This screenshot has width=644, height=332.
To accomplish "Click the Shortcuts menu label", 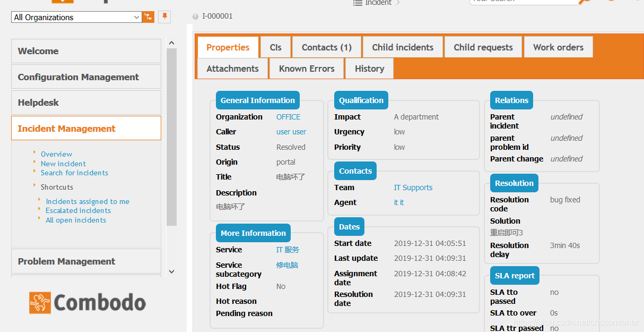I will [57, 187].
